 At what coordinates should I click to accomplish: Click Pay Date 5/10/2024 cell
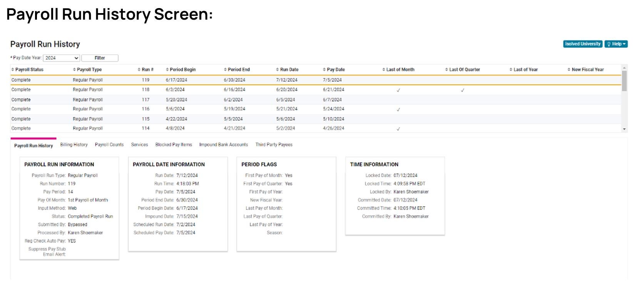[334, 119]
